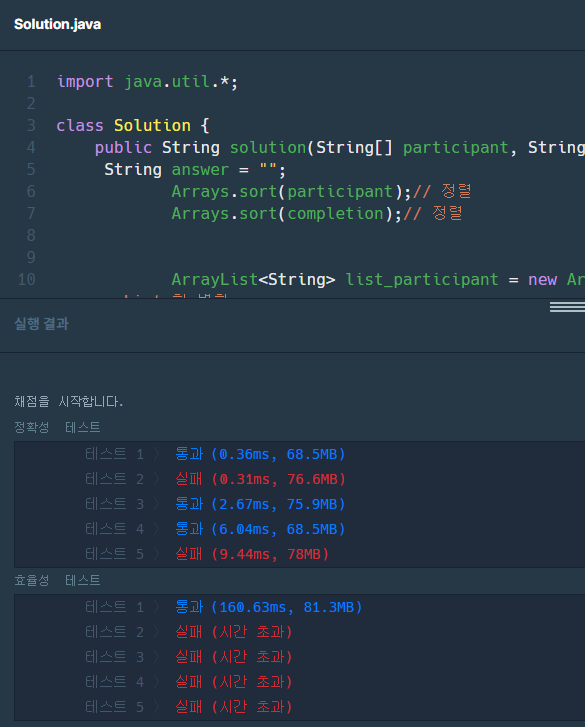Click Arrays.sort(participant) code line
Viewport: 585px width, 727px height.
point(321,191)
